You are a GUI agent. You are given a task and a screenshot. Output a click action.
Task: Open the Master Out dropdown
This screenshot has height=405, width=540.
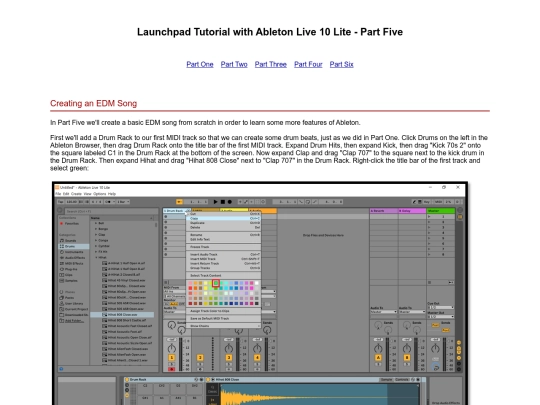pyautogui.click(x=441, y=316)
